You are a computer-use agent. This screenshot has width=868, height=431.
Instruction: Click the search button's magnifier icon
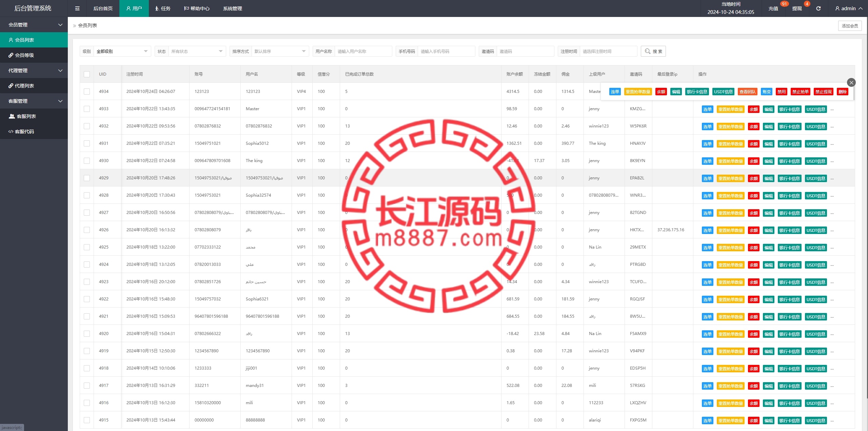[x=648, y=51]
